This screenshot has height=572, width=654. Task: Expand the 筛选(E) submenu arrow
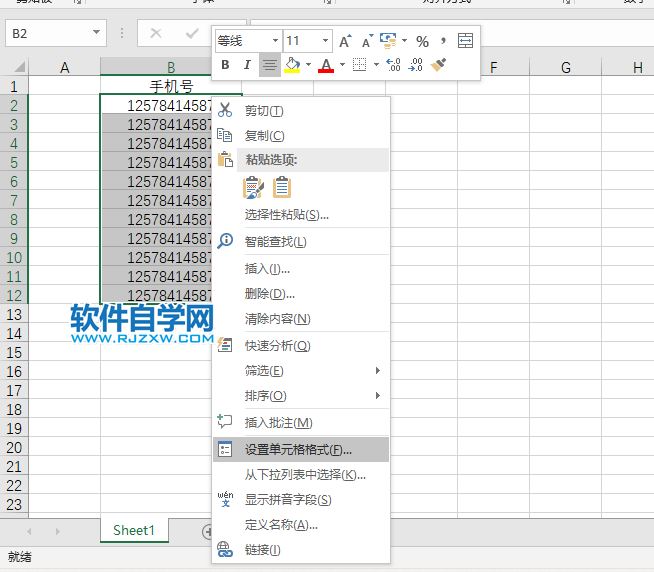pos(377,370)
